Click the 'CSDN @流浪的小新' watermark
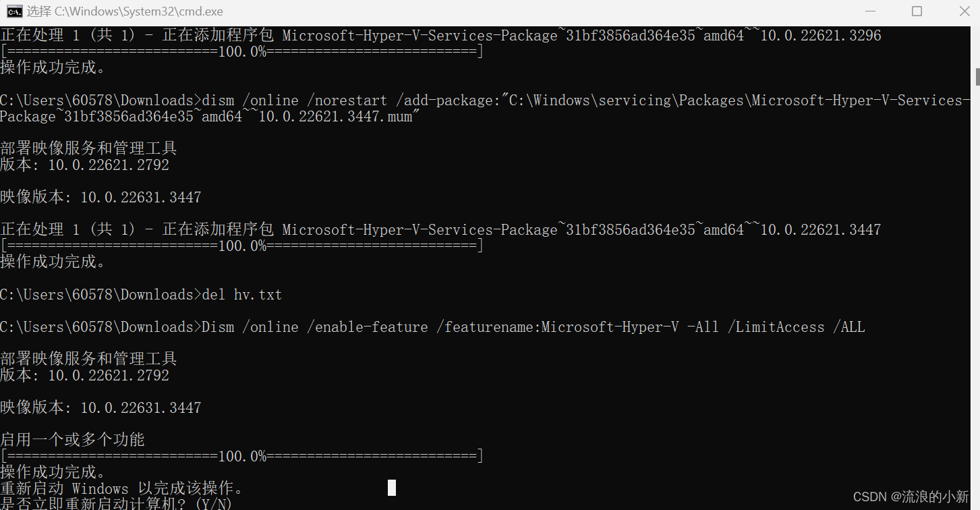The width and height of the screenshot is (980, 510). click(911, 497)
